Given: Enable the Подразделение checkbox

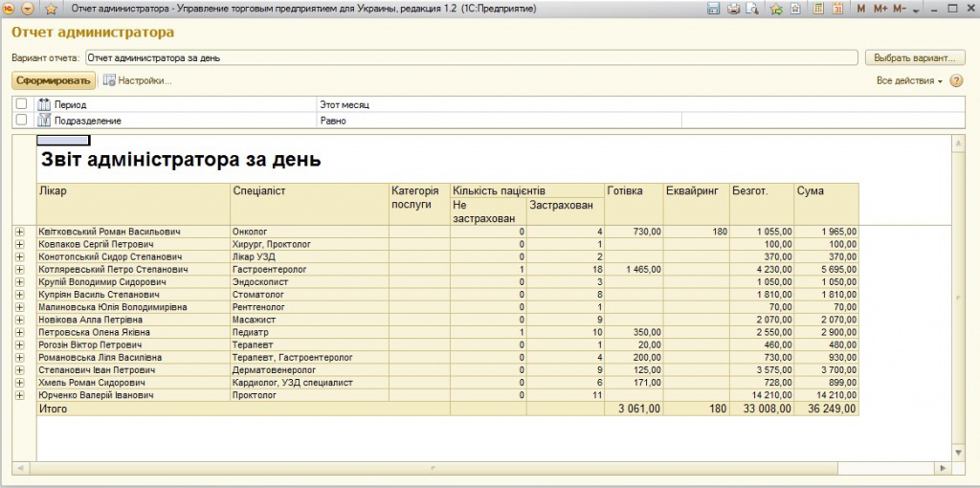Looking at the screenshot, I should point(22,120).
